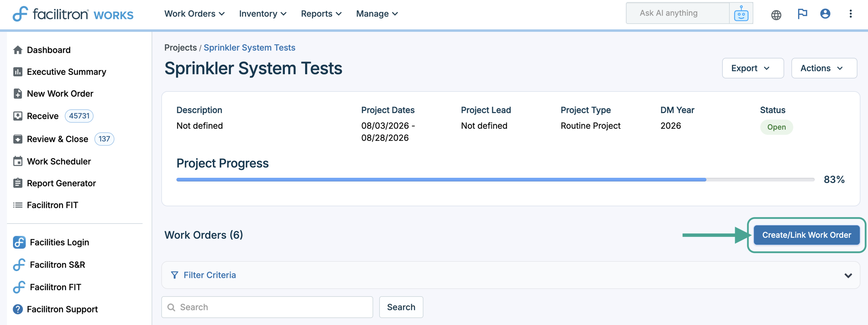Click the Facilitron FIT list icon

pos(18,205)
